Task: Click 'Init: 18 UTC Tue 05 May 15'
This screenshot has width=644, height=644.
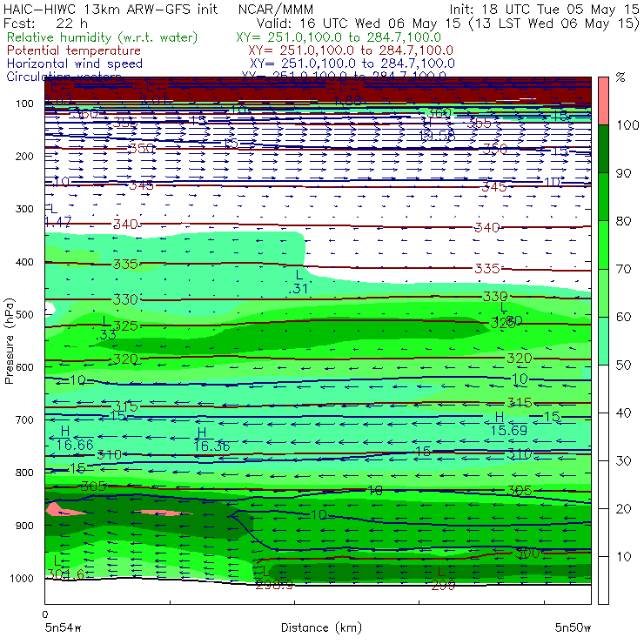Action: (x=544, y=9)
